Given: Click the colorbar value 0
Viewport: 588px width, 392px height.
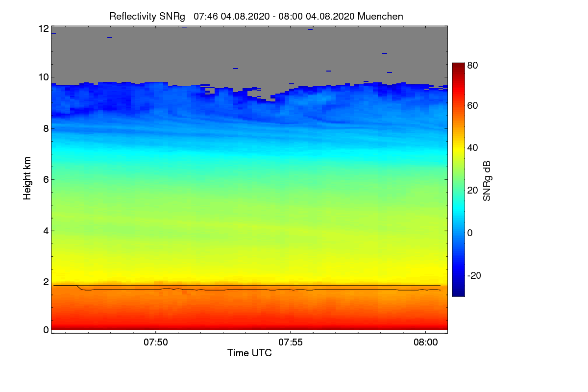Looking at the screenshot, I should pos(470,233).
